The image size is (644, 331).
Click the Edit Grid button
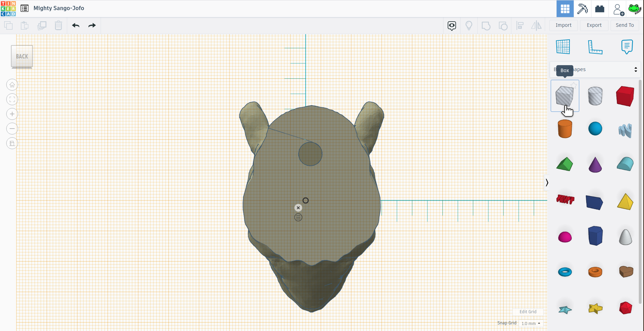[x=528, y=312]
